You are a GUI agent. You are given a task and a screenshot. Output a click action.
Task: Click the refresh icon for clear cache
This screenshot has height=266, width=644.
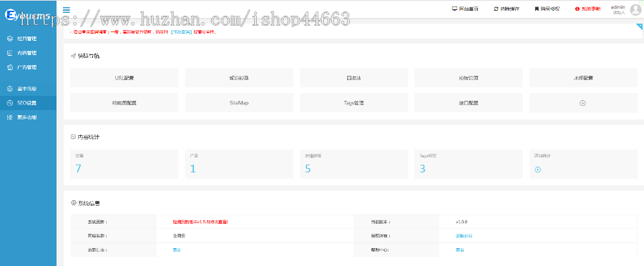coord(496,9)
